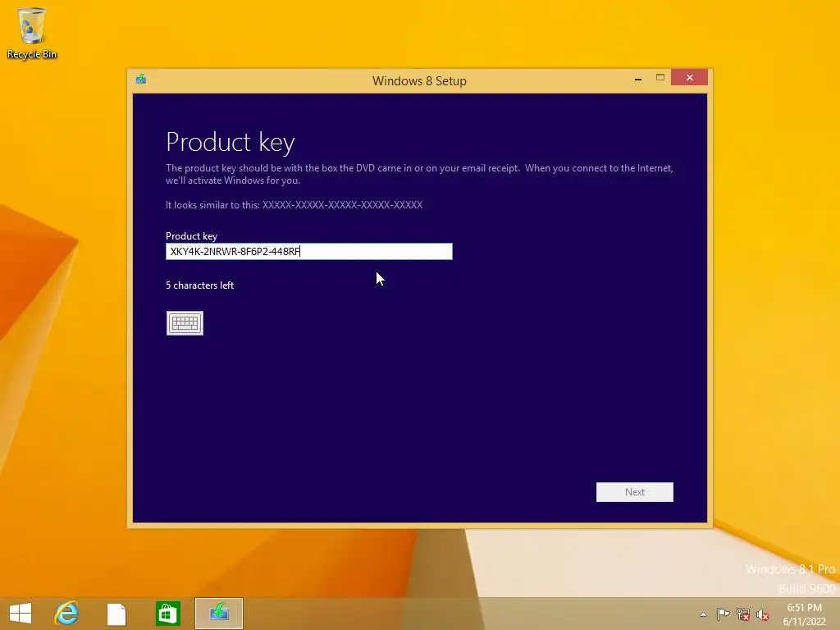Launch Internet Explorer from the taskbar
This screenshot has height=630, width=840.
click(x=67, y=614)
